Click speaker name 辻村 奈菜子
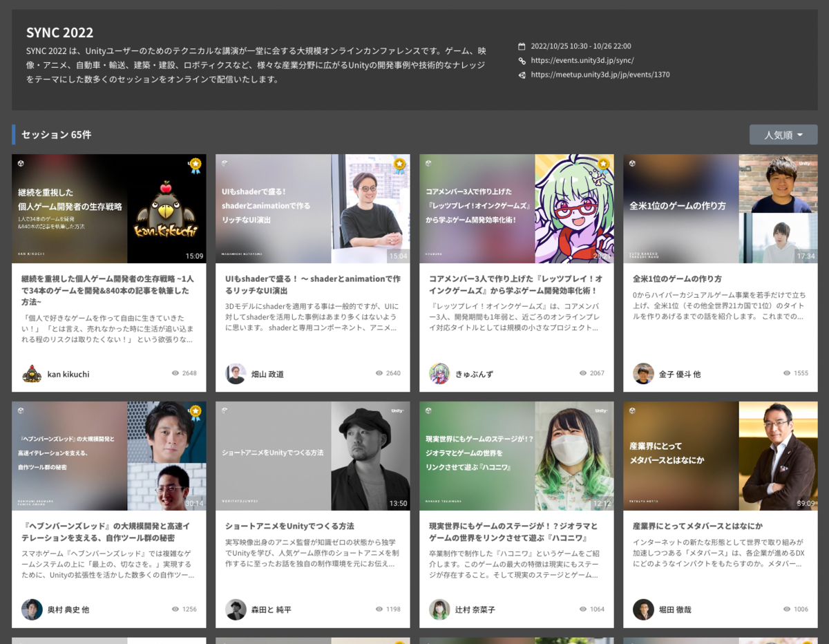The width and height of the screenshot is (829, 644). [x=475, y=610]
